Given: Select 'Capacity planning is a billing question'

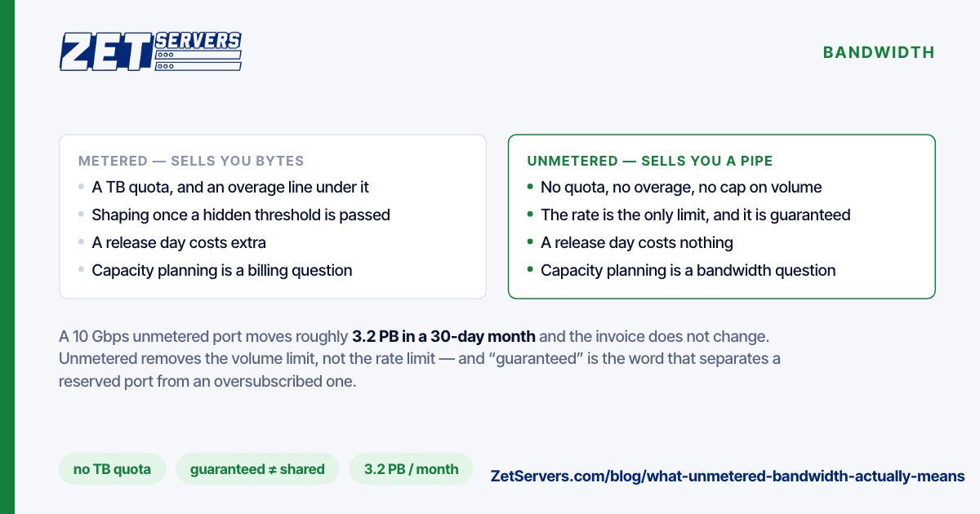Looking at the screenshot, I should coord(222,271).
